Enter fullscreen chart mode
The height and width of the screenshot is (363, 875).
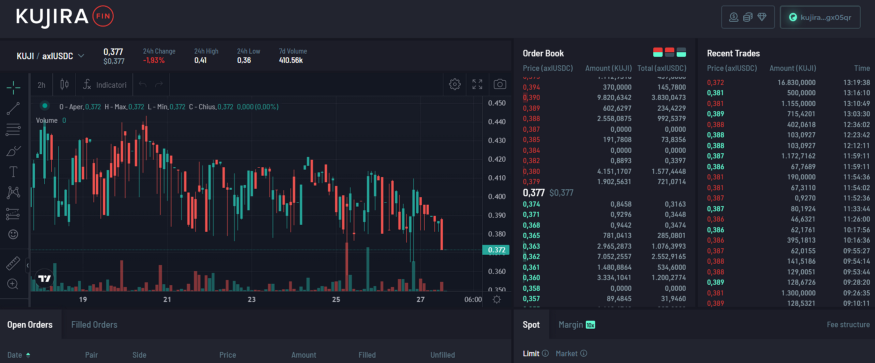477,84
